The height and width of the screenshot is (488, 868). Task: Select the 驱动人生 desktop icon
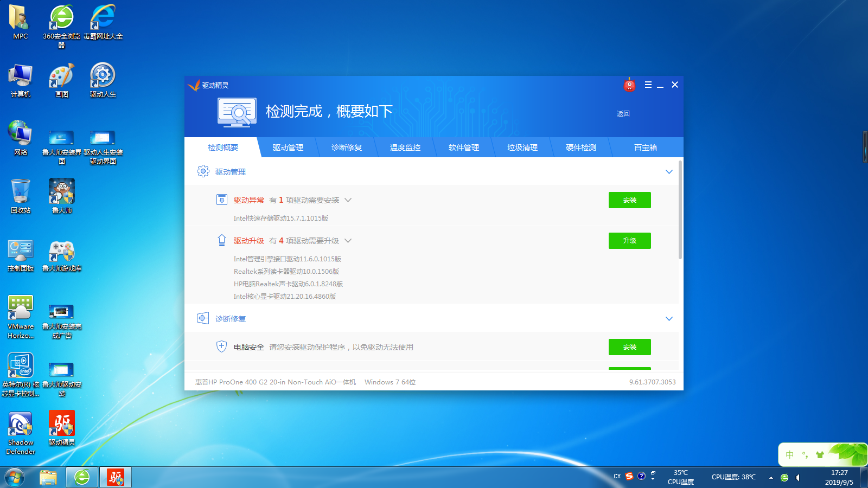coord(103,80)
